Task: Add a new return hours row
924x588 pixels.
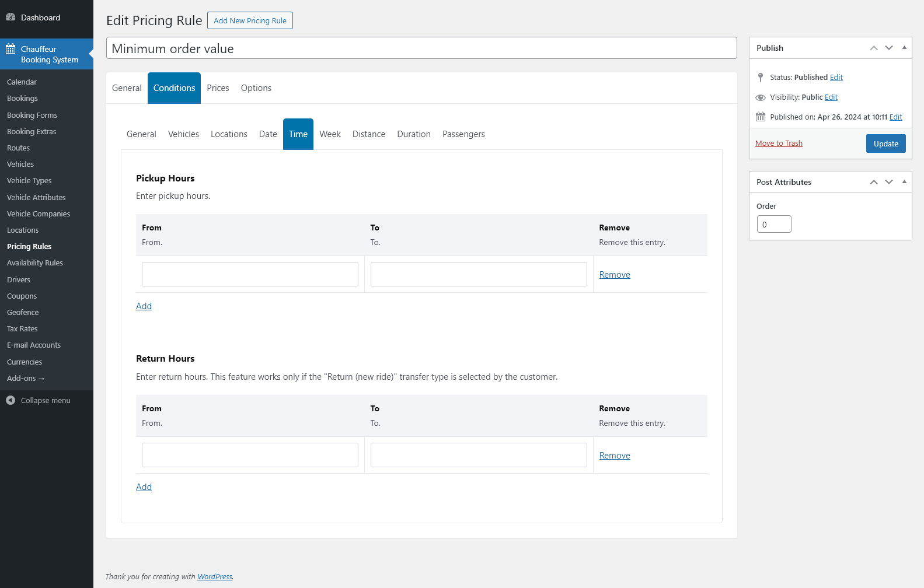Action: tap(144, 487)
